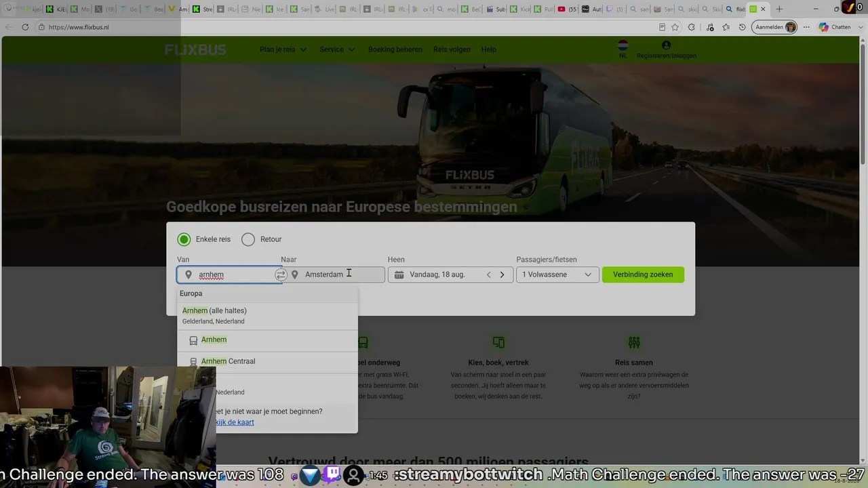
Task: Go to the previous travel date
Action: (488, 274)
